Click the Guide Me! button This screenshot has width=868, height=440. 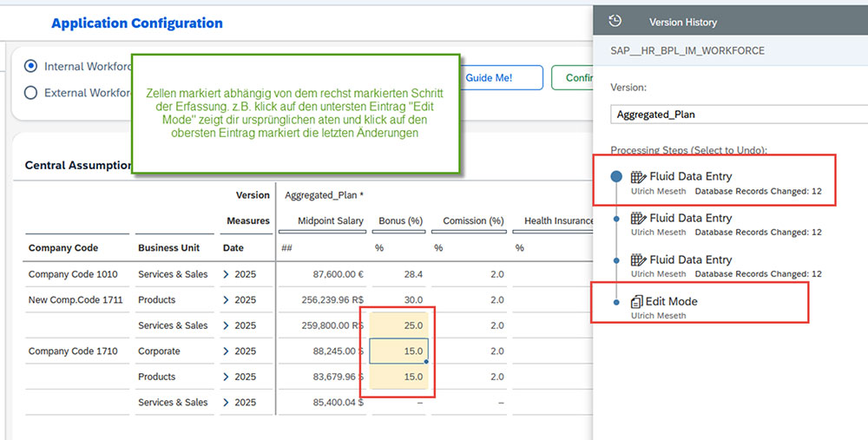490,78
